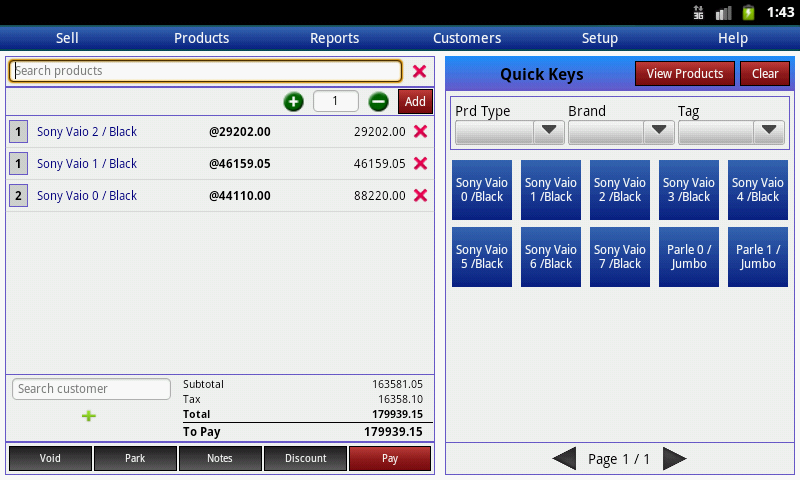Click the quantity number field
This screenshot has height=480, width=800.
tap(336, 101)
